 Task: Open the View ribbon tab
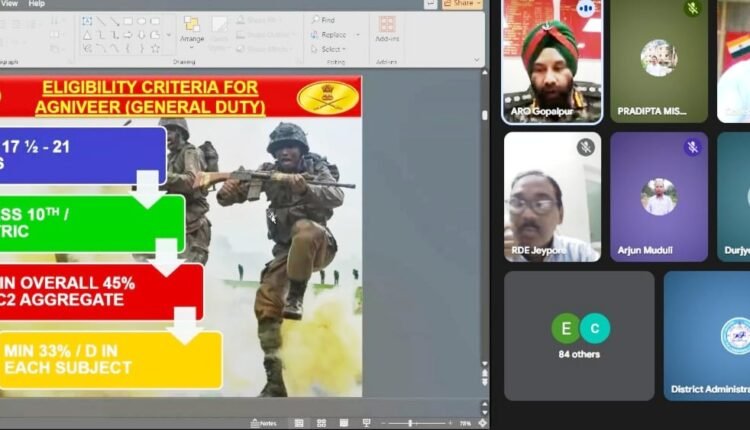[x=8, y=3]
